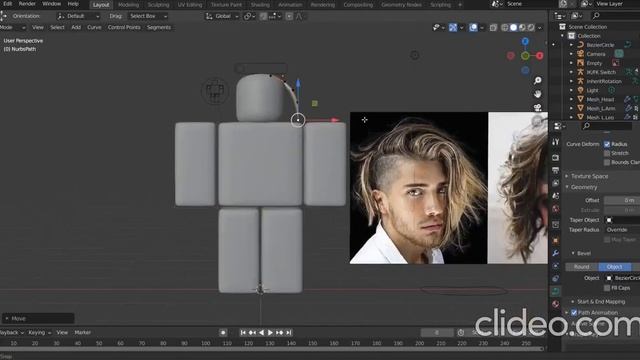Screen dimensions: 640x360
Task: Collapse the Bevel subpanel
Action: pyautogui.click(x=584, y=253)
